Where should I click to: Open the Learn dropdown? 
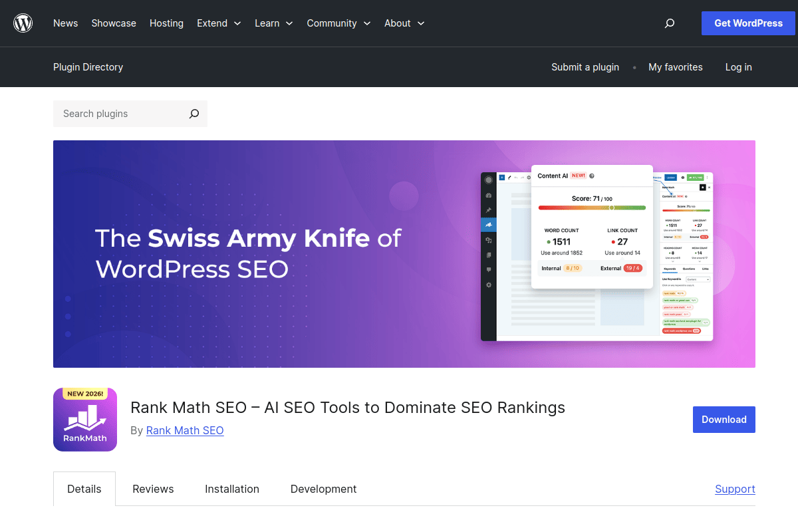273,23
